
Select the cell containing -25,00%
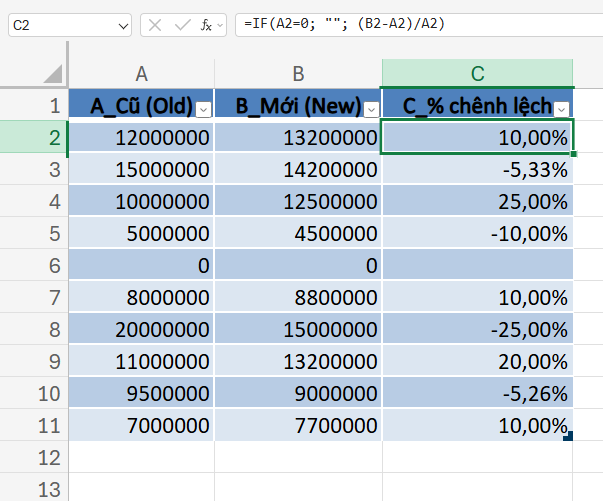point(477,330)
